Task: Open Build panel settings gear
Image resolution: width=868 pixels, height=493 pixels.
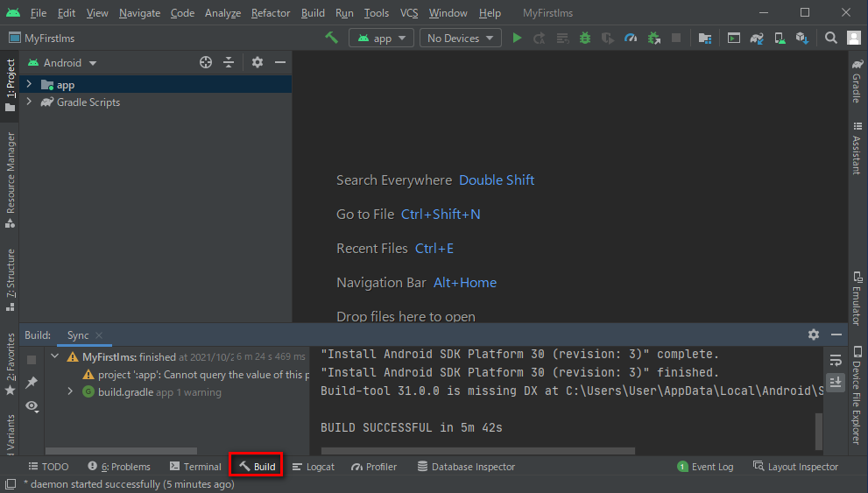Action: pyautogui.click(x=813, y=335)
